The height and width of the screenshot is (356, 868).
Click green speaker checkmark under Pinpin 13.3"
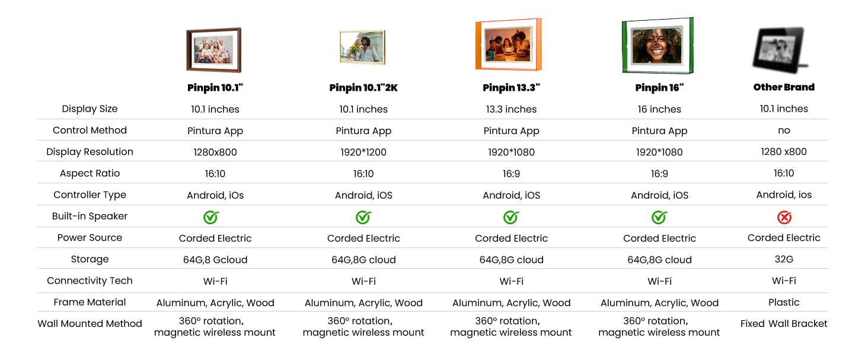(x=511, y=217)
